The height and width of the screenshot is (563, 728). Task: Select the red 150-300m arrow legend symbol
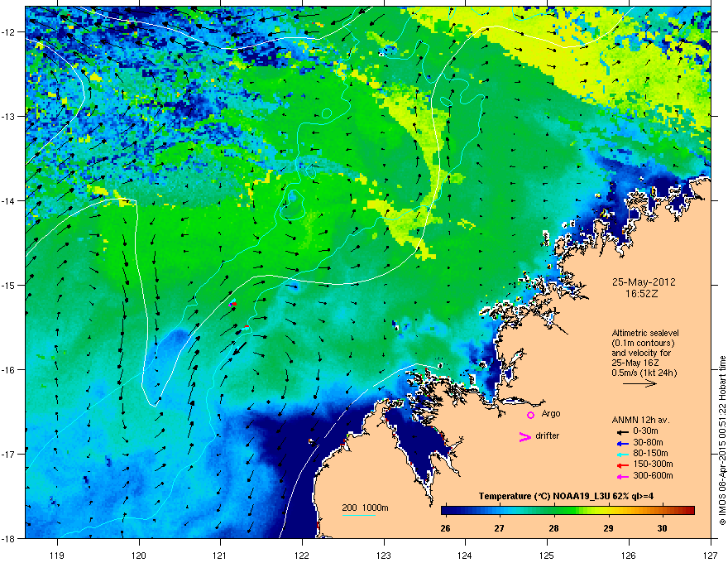click(622, 464)
